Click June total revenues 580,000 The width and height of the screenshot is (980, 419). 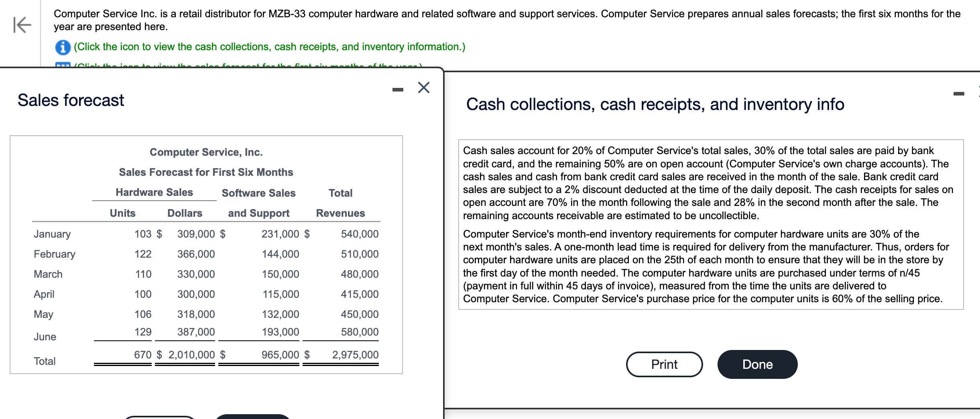pyautogui.click(x=360, y=332)
